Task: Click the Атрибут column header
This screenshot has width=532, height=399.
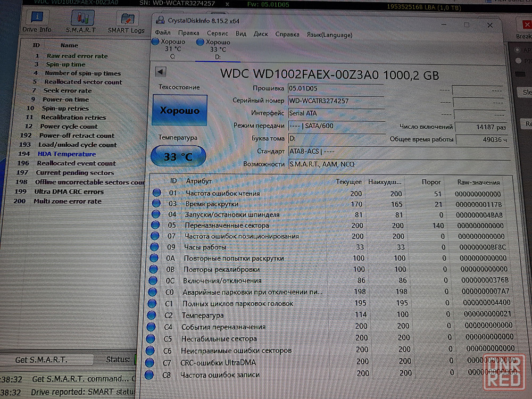Action: pos(199,181)
